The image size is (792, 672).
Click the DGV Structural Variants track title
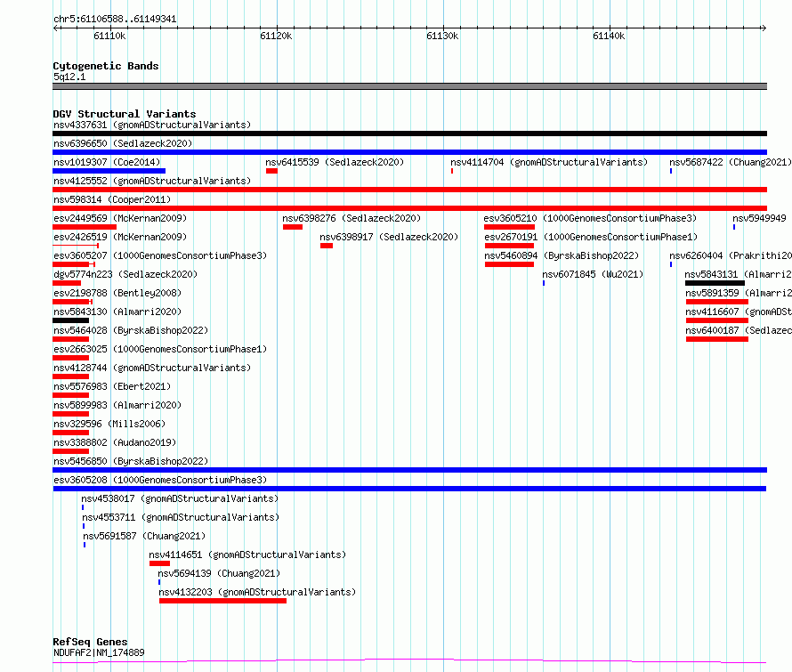(x=125, y=114)
